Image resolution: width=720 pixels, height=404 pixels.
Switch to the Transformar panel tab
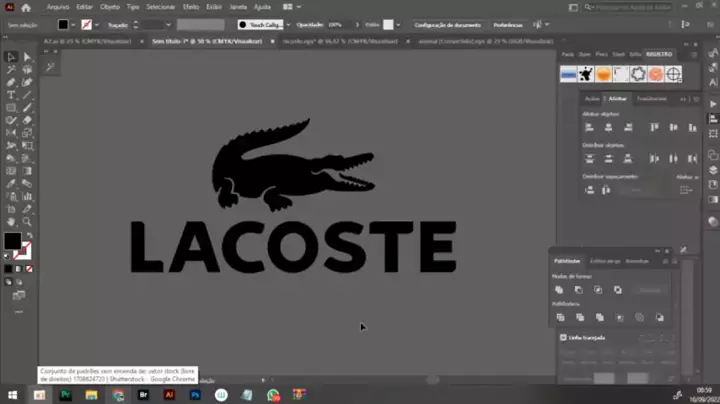652,99
